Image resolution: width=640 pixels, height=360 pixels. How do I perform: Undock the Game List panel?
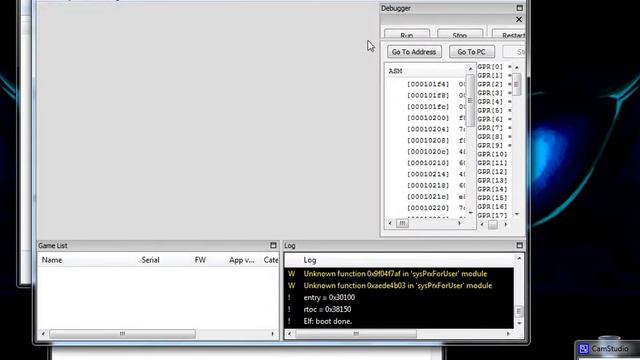click(273, 245)
